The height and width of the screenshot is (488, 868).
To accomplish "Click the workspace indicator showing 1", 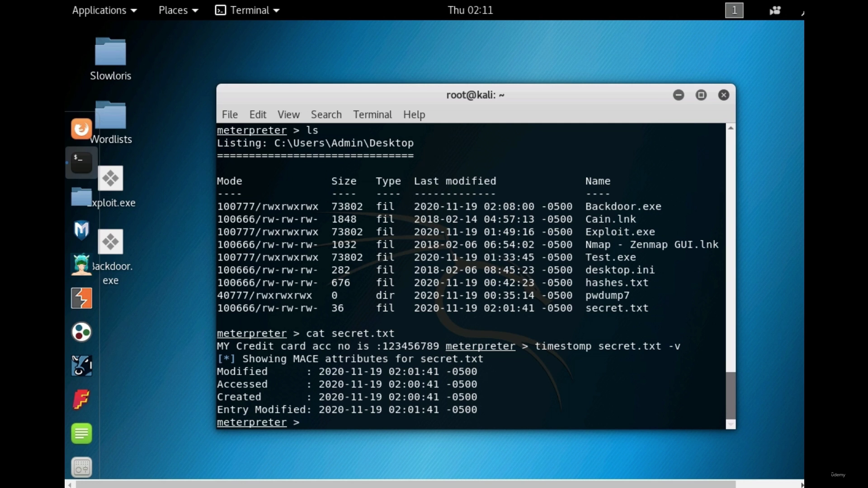I will [734, 10].
